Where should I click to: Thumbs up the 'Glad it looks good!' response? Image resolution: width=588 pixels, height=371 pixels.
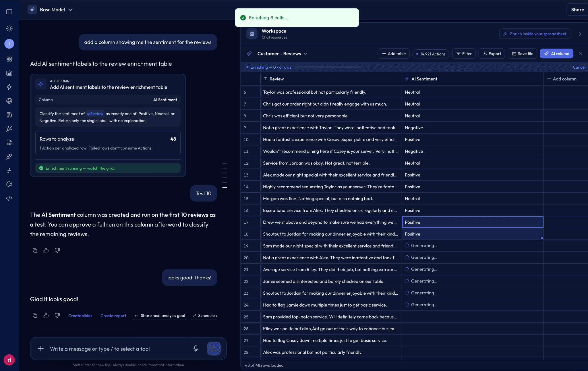(46, 316)
